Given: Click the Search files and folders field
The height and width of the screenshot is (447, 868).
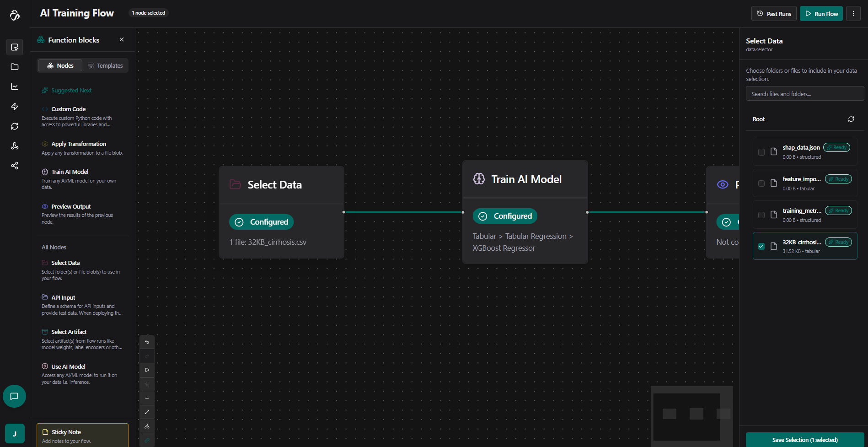Looking at the screenshot, I should click(804, 94).
